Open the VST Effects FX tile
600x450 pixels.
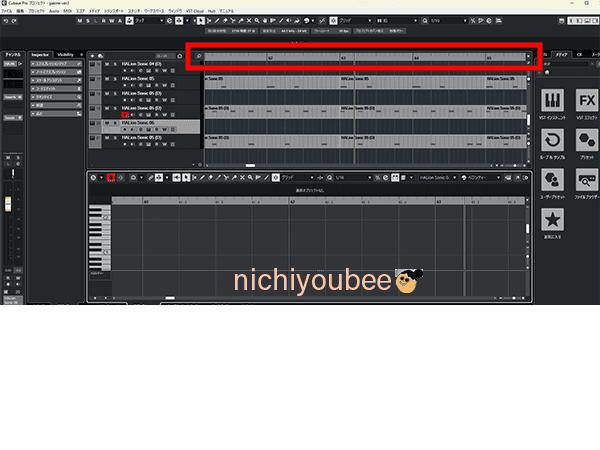pos(587,105)
